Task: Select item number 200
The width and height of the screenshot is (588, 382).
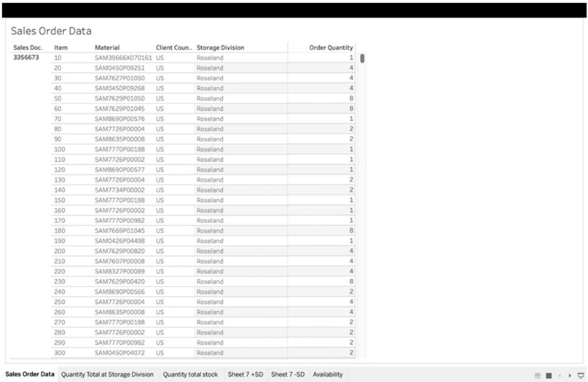Action: click(60, 251)
